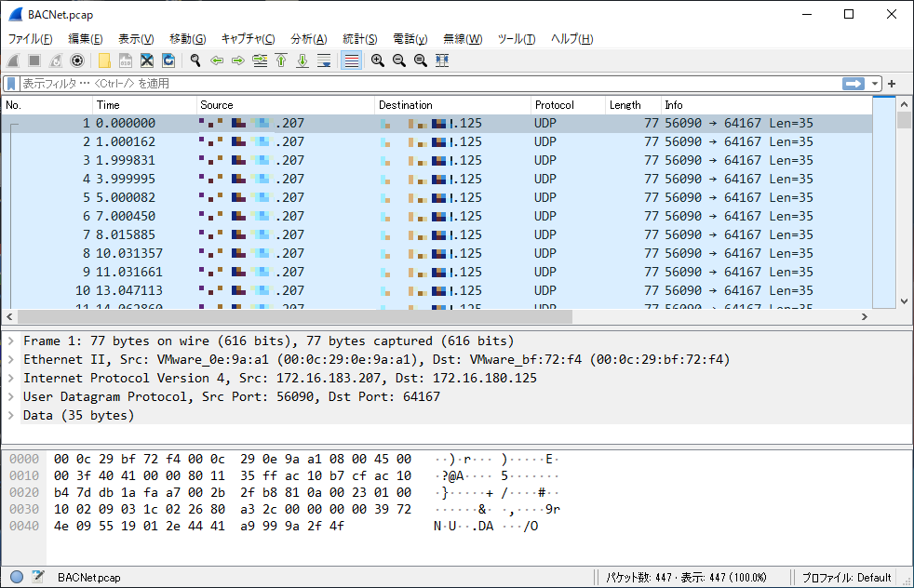Screen dimensions: 914x588
Task: Open capture file properties icon in the status bar
Action: 38,577
